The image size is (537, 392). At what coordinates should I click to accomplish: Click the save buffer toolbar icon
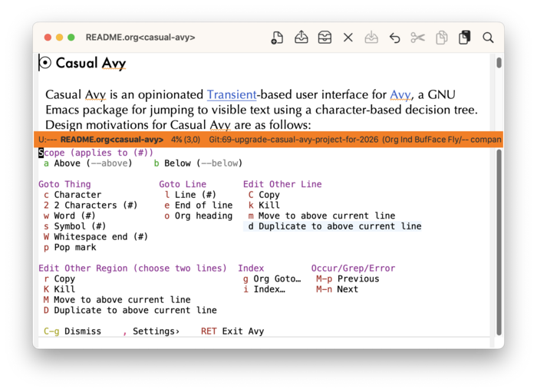point(371,38)
